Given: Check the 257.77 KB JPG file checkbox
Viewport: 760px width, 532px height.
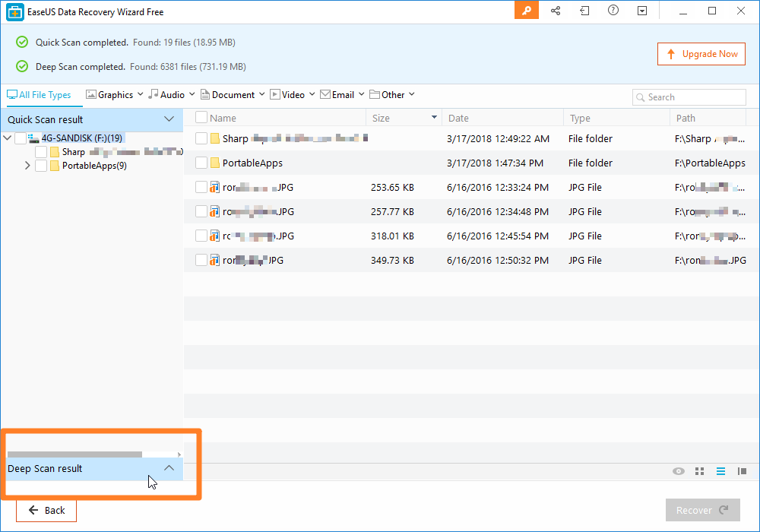Looking at the screenshot, I should (x=201, y=211).
